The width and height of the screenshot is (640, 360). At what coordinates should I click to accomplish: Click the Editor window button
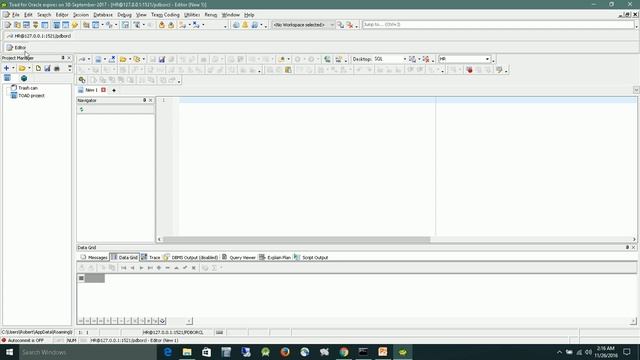[16, 47]
